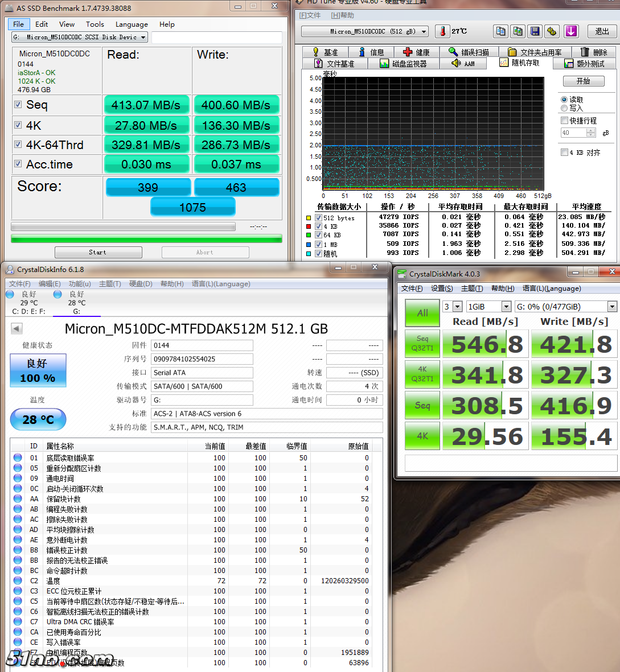The image size is (620, 672).
Task: Click the copy screenshot icon in HD Tune toolbar
Action: click(518, 31)
